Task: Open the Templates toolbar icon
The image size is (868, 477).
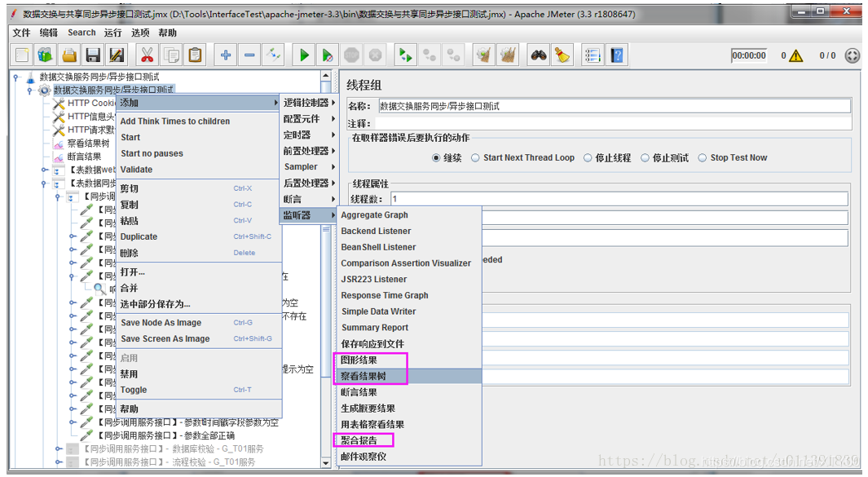Action: pyautogui.click(x=46, y=55)
